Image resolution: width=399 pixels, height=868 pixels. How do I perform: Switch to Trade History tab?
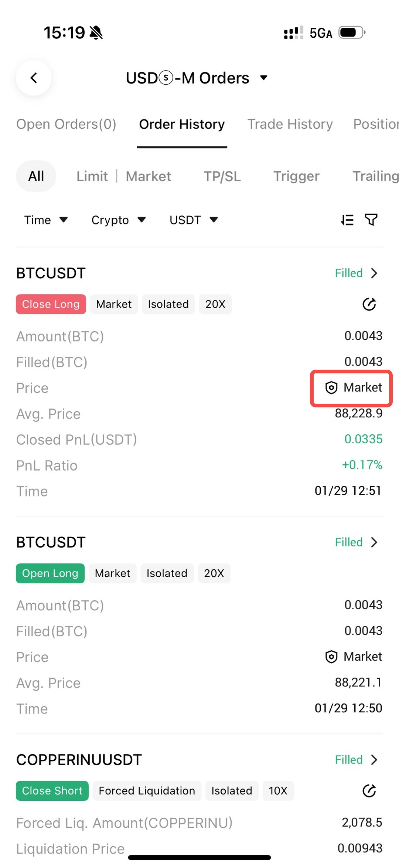(x=290, y=124)
